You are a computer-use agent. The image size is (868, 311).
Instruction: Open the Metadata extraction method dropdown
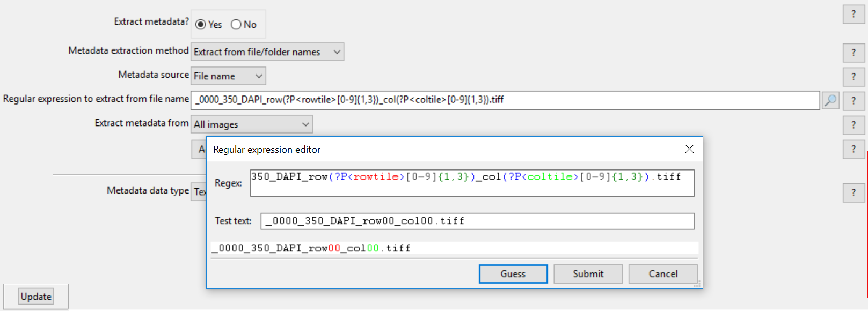point(267,52)
